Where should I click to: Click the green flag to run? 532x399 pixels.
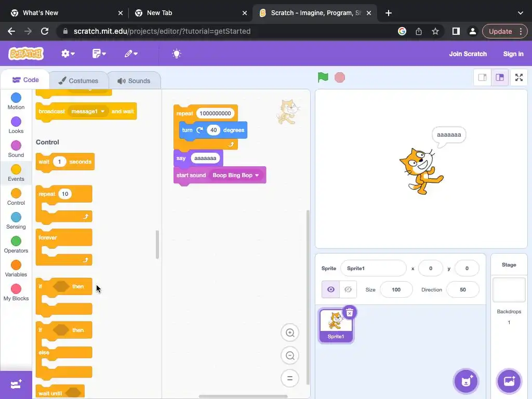pos(323,77)
